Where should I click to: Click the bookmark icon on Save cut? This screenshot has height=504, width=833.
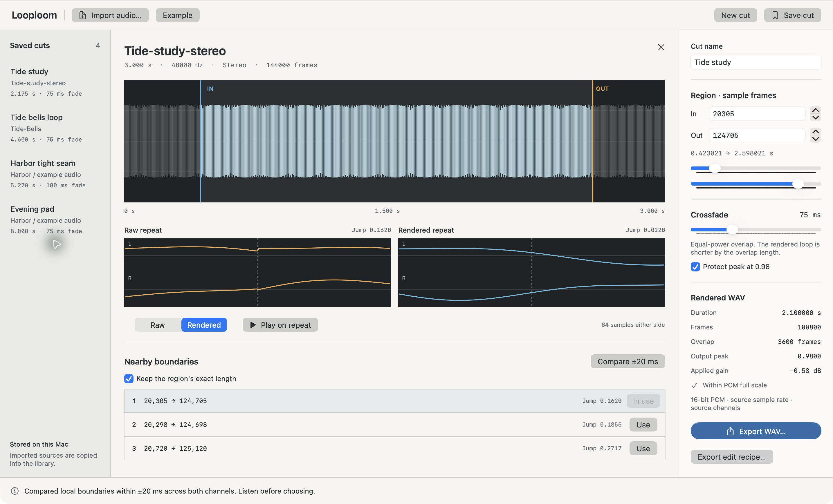pos(775,15)
